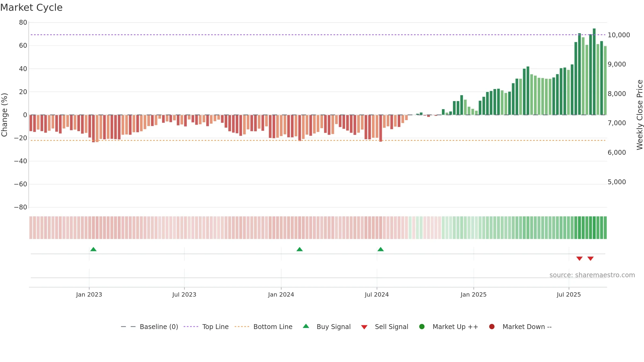
Task: Click the purple dotted Top Line legend swatch
Action: (x=191, y=327)
